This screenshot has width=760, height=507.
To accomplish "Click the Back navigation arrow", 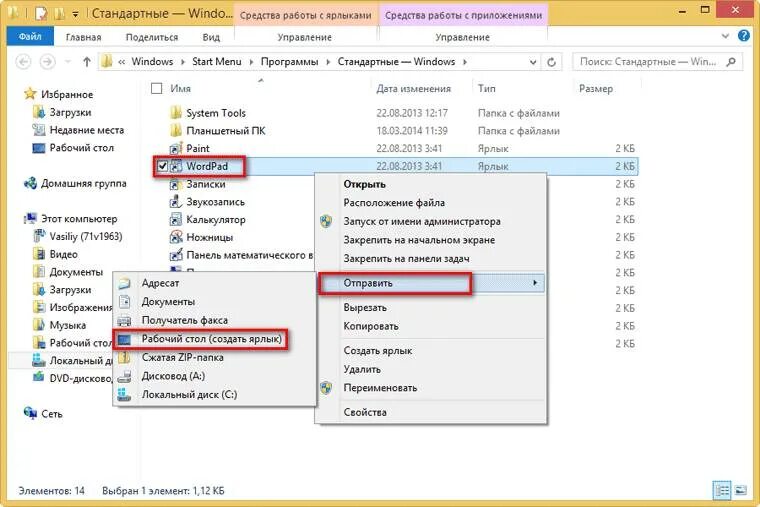I will tap(23, 62).
